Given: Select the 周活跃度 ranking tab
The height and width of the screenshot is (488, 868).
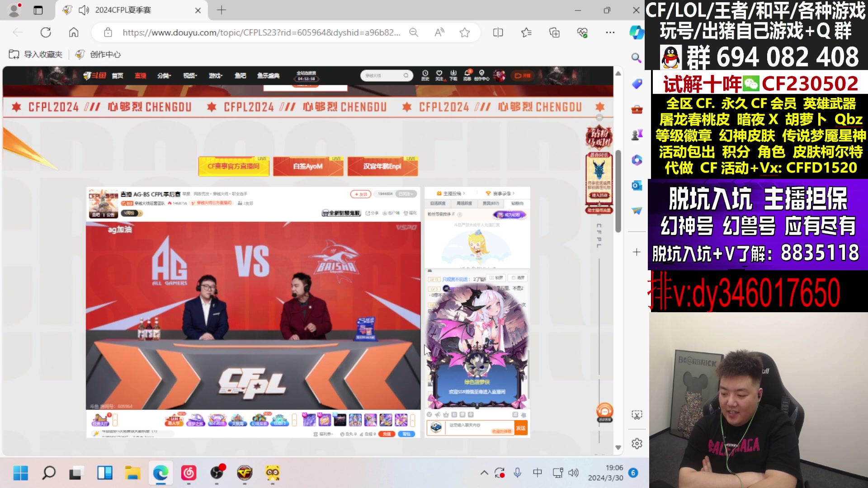Looking at the screenshot, I should pyautogui.click(x=464, y=203).
